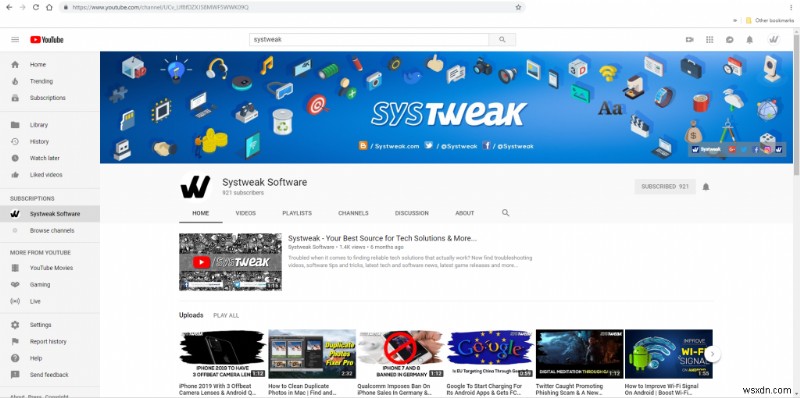Open Help in the sidebar
800x398 pixels.
click(50, 358)
